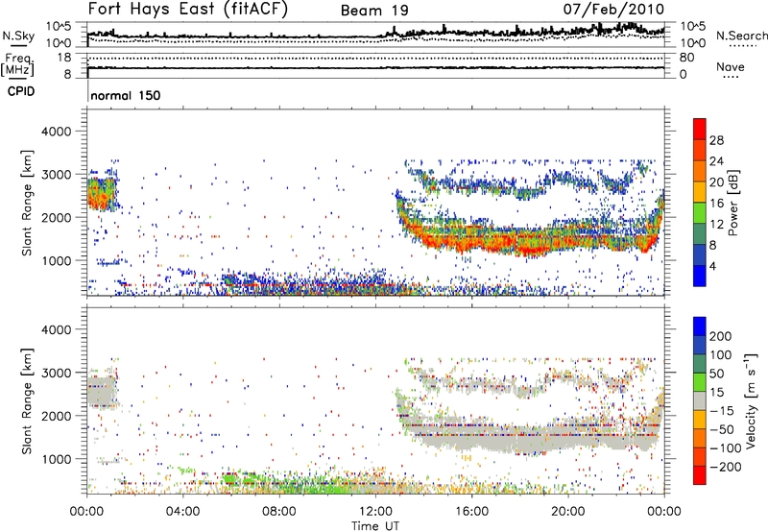768x532 pixels.
Task: Click the 'N.Sky' legend label
Action: (x=18, y=36)
